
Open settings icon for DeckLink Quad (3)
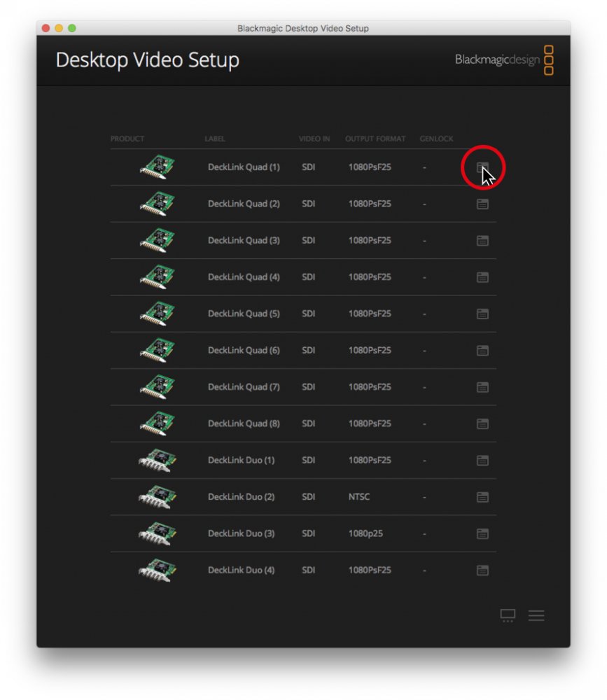(482, 241)
